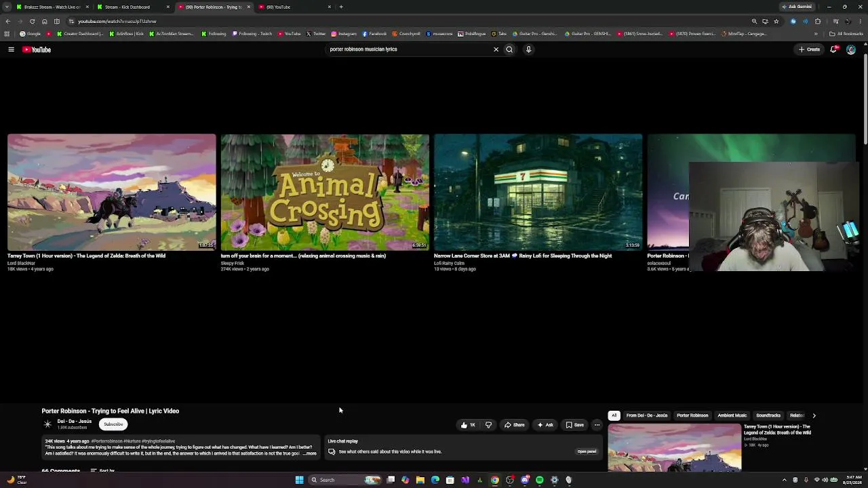Open the Narrow Lane Corner Store lofi thumbnail
The height and width of the screenshot is (488, 868).
pyautogui.click(x=538, y=192)
